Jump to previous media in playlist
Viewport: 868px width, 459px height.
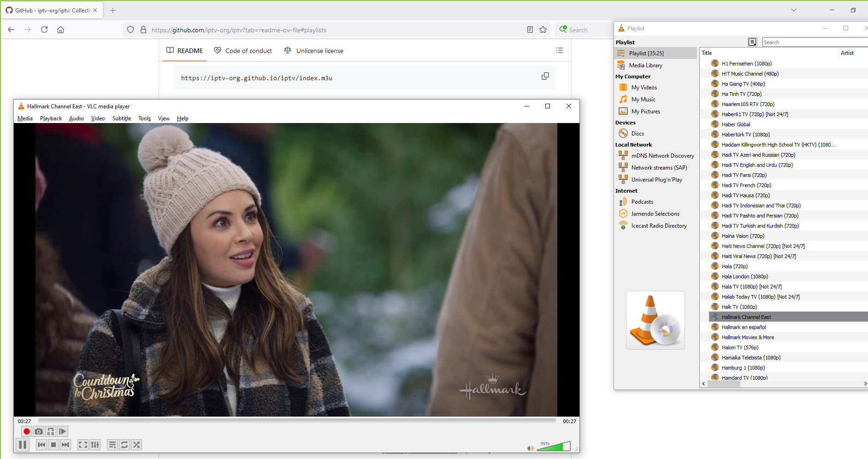(41, 445)
